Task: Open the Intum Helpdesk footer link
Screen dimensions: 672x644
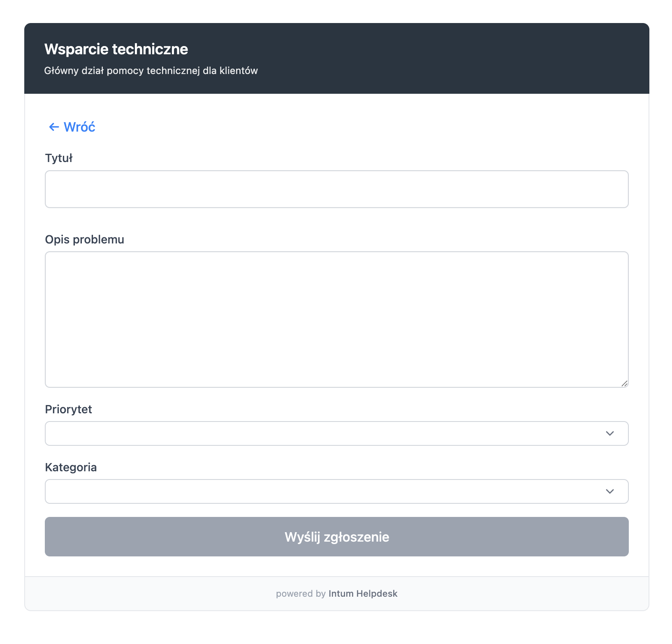Action: coord(363,593)
